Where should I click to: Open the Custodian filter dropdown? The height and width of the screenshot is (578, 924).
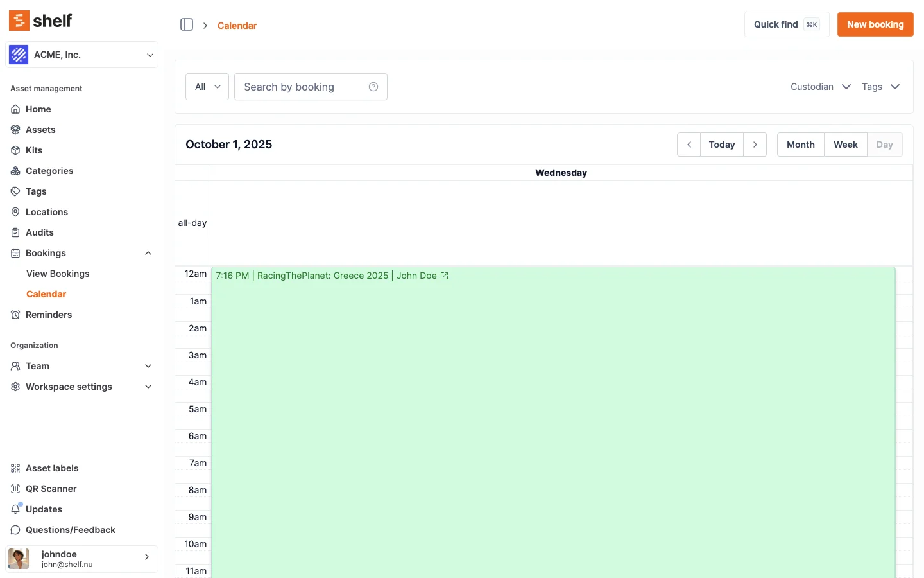(820, 87)
